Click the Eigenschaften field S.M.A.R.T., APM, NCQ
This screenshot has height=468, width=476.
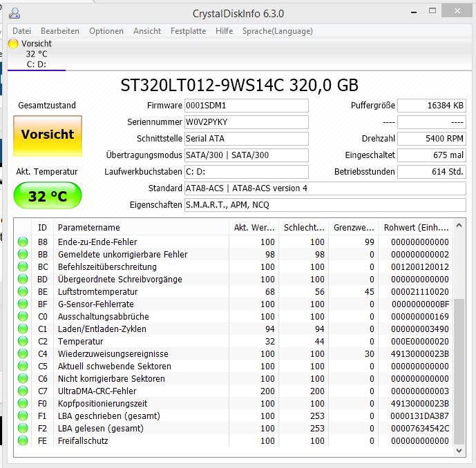pyautogui.click(x=325, y=205)
